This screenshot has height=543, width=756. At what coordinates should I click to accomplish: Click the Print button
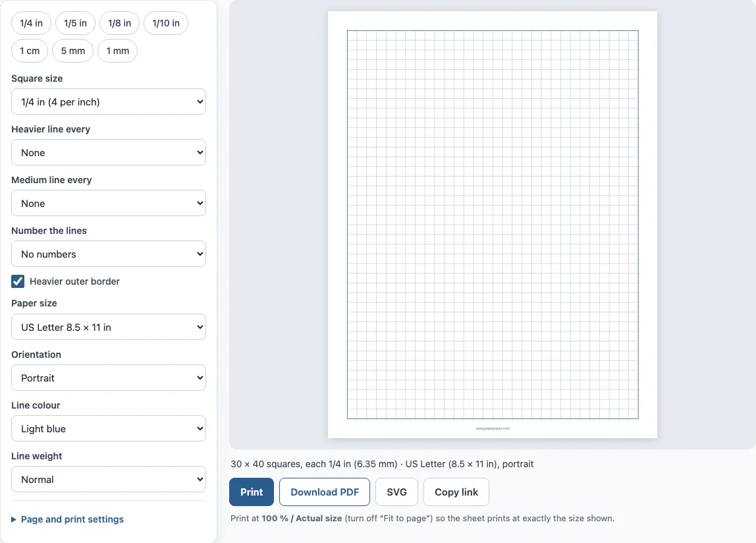(252, 492)
